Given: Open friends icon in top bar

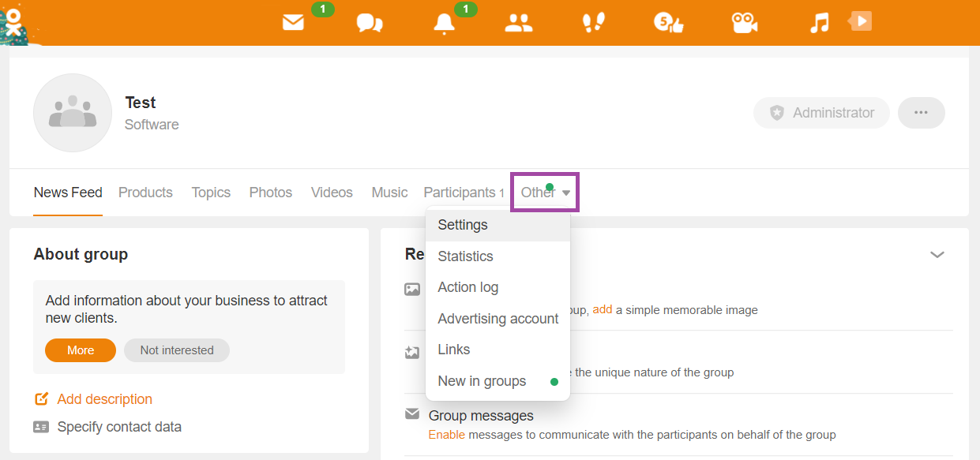Looking at the screenshot, I should pos(519,23).
